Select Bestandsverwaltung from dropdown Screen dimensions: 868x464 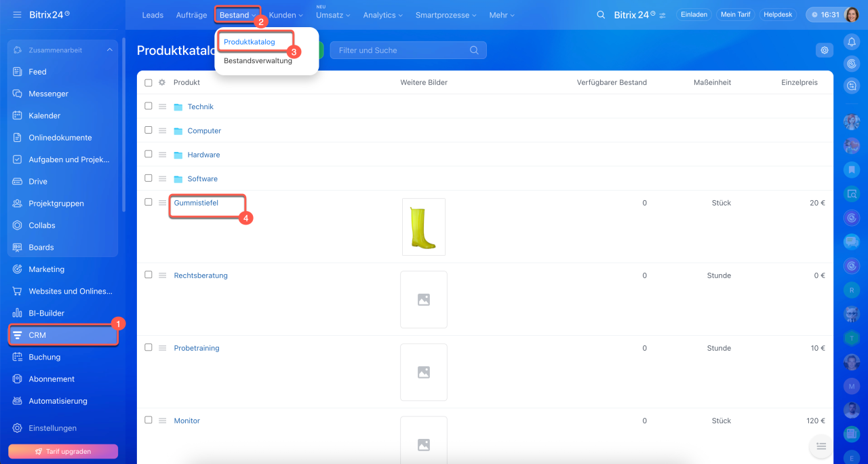[258, 60]
